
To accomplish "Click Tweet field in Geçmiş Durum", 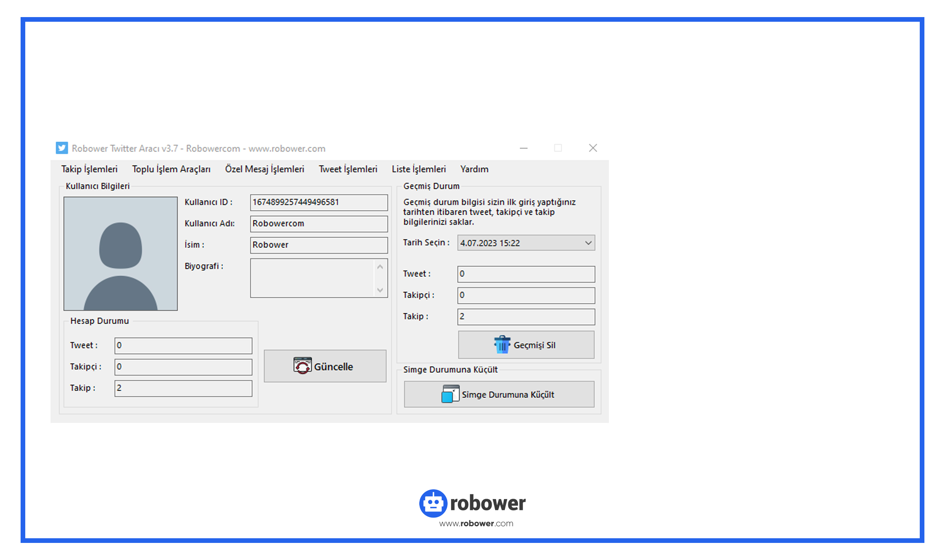I will point(526,274).
